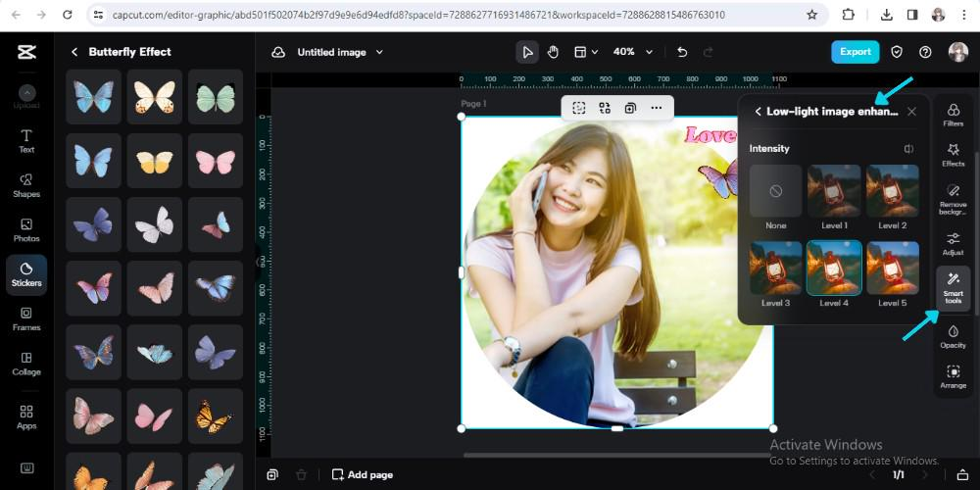The image size is (980, 490).
Task: Click the CapCut logo icon
Action: point(26,53)
